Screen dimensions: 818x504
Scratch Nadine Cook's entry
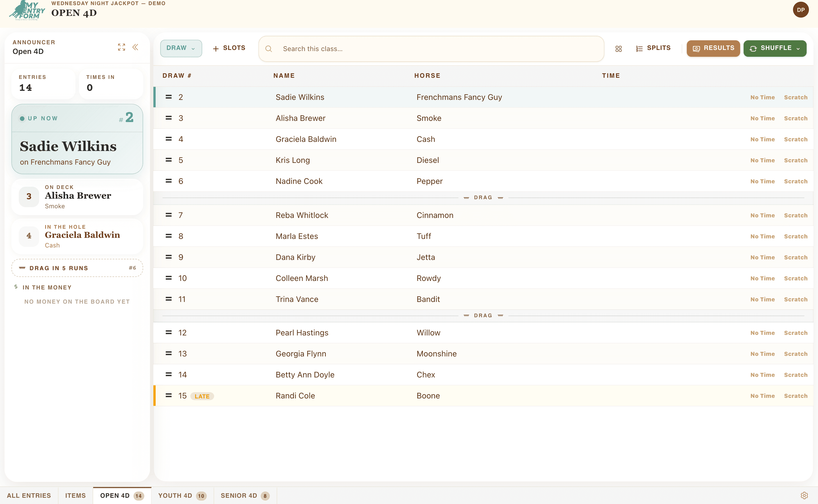point(795,181)
